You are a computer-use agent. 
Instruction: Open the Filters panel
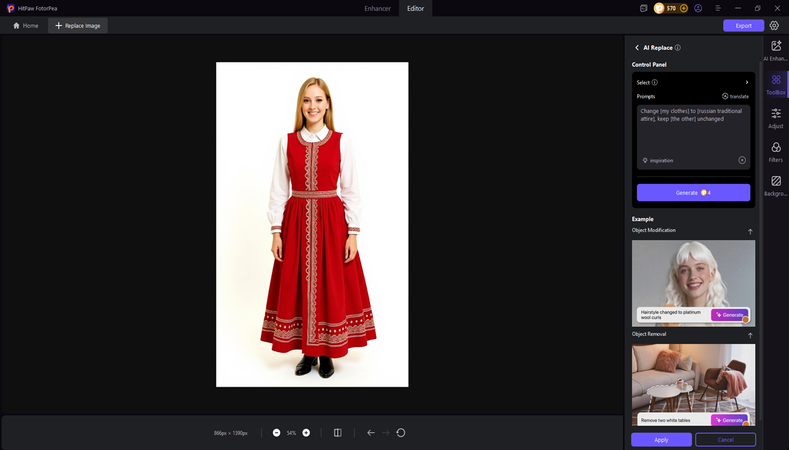[x=776, y=152]
